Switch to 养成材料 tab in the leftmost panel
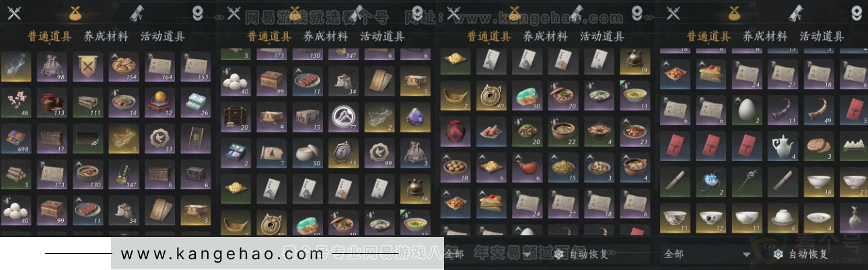The height and width of the screenshot is (270, 868). point(106,36)
